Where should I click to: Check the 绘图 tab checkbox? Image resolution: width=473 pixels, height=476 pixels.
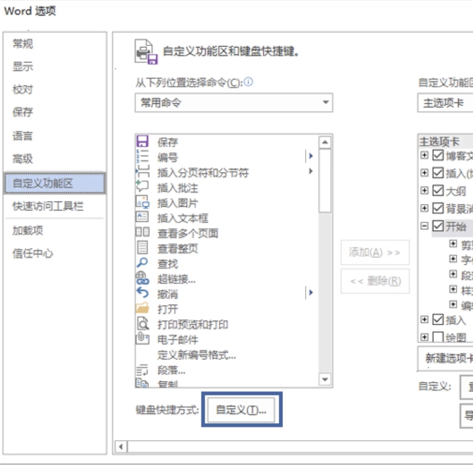[438, 337]
